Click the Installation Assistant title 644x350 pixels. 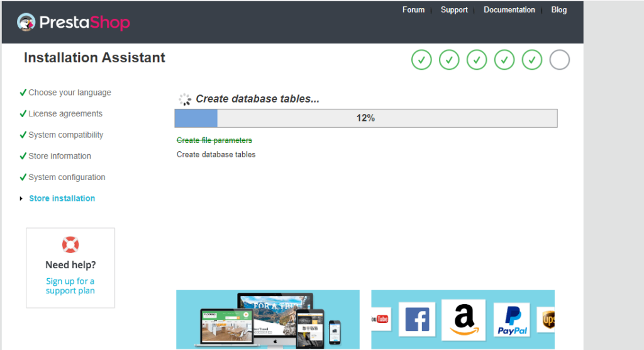pyautogui.click(x=94, y=57)
